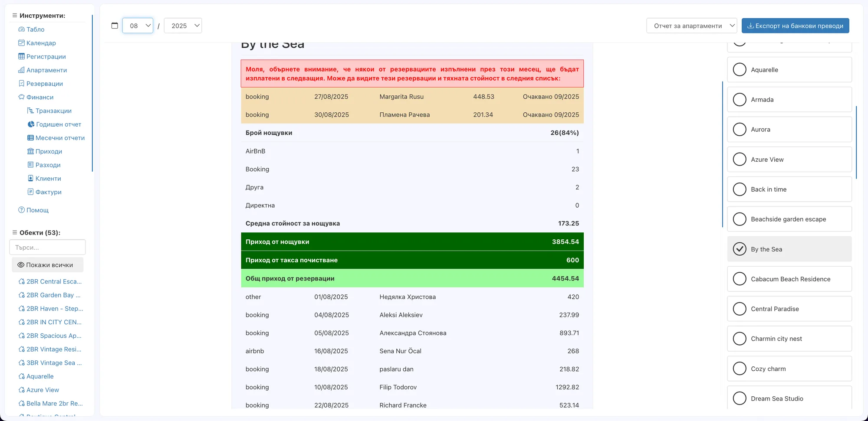Open the Календар menu entry
This screenshot has width=868, height=421.
pos(37,43)
